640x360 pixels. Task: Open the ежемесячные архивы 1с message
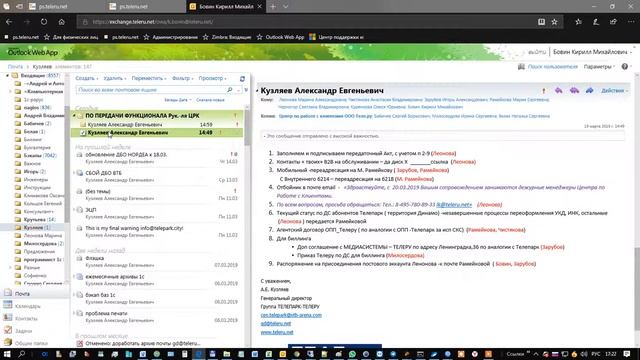coord(157,280)
